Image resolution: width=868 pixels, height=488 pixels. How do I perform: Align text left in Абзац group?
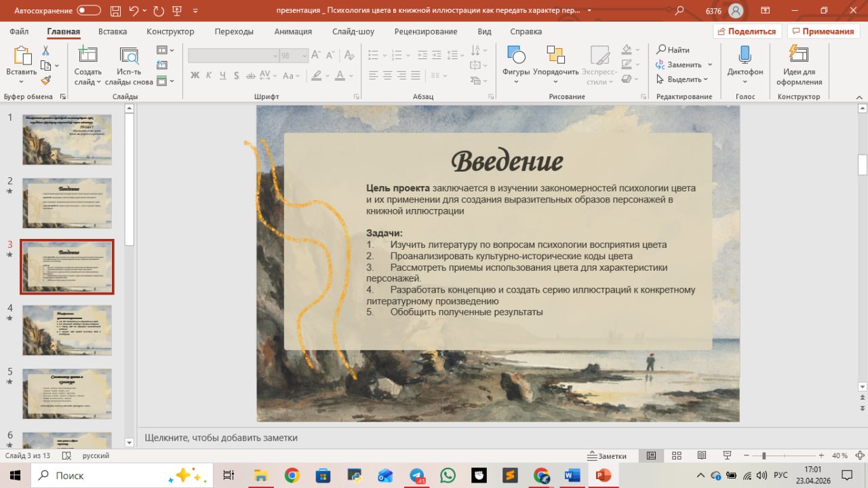(x=372, y=75)
